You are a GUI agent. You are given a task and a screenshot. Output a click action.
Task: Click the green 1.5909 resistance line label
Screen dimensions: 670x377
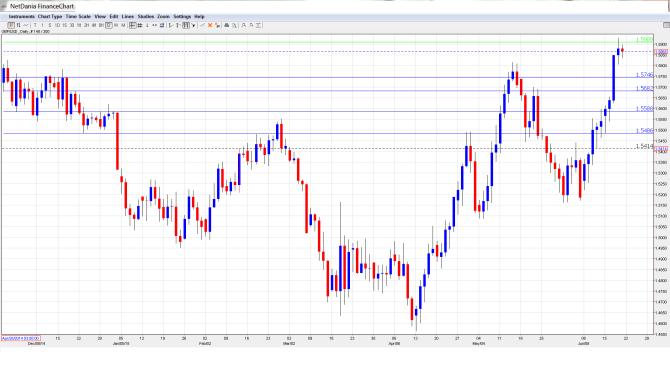click(644, 40)
